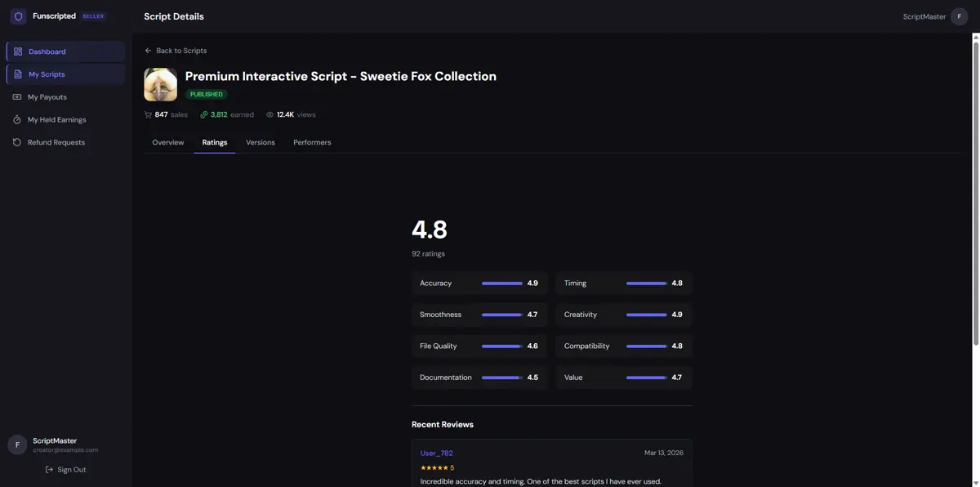Click the Compatibility rating bar
This screenshot has height=487, width=980.
(x=647, y=346)
